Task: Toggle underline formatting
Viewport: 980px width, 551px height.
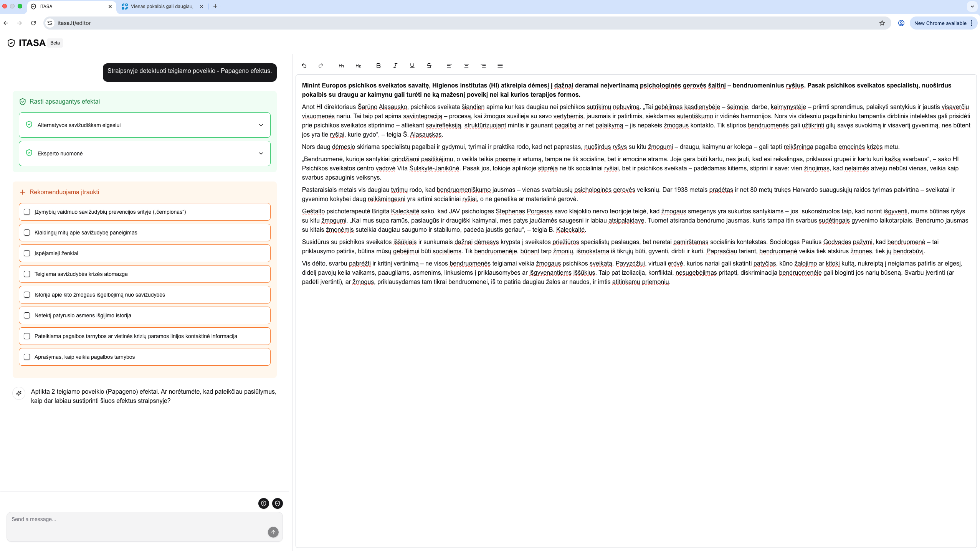Action: 412,66
